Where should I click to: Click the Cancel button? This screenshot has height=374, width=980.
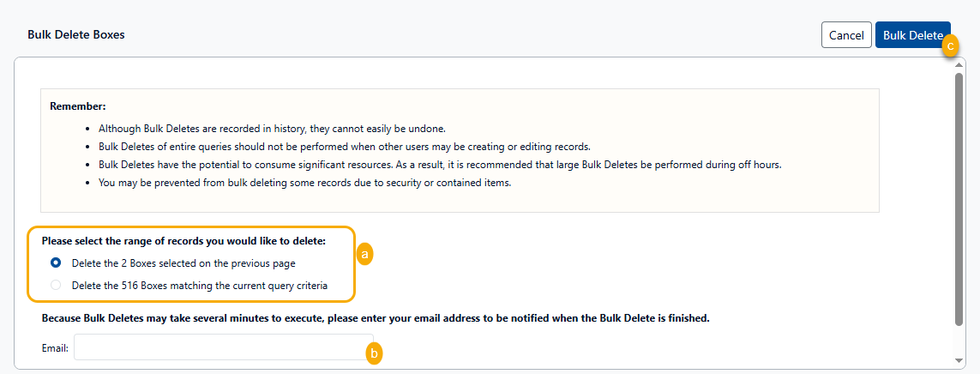[846, 35]
